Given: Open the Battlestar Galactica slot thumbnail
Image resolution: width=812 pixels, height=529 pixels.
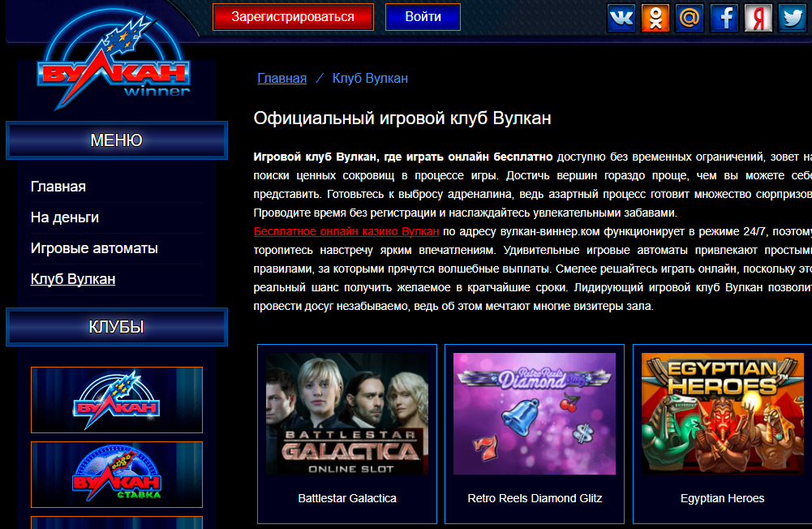Looking at the screenshot, I should (347, 414).
